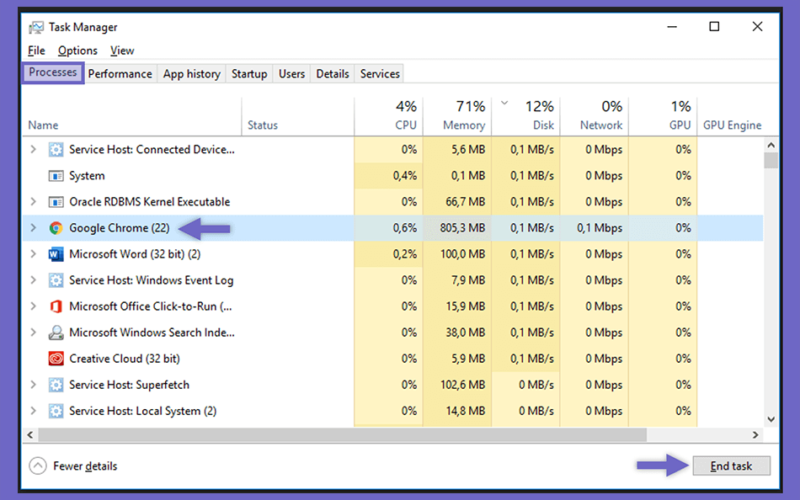Click the Google Chrome icon
Image resolution: width=800 pixels, height=500 pixels.
point(56,228)
